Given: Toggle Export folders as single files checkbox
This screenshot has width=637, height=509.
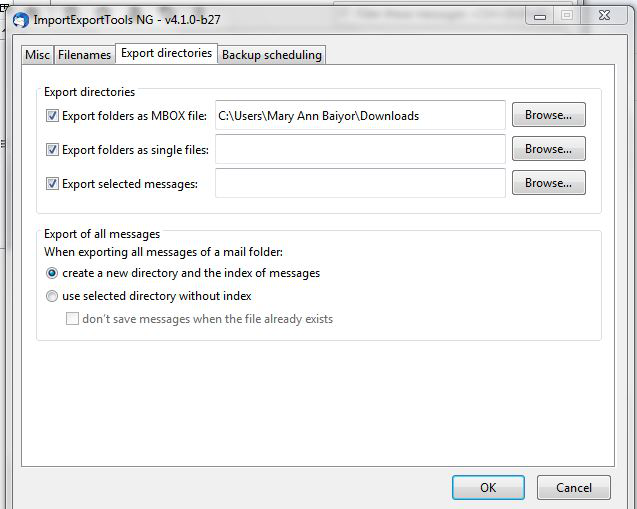Looking at the screenshot, I should point(52,150).
